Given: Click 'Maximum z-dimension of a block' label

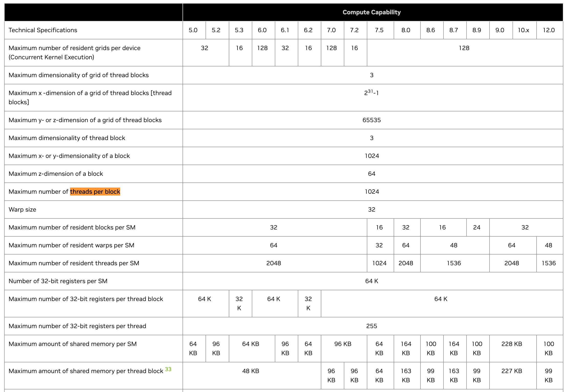Looking at the screenshot, I should (x=56, y=174).
